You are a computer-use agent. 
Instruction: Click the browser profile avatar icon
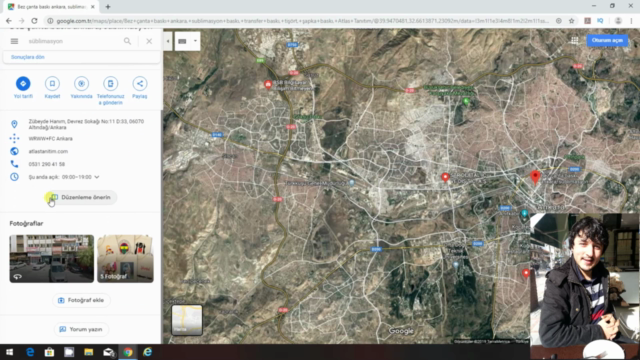(618, 21)
